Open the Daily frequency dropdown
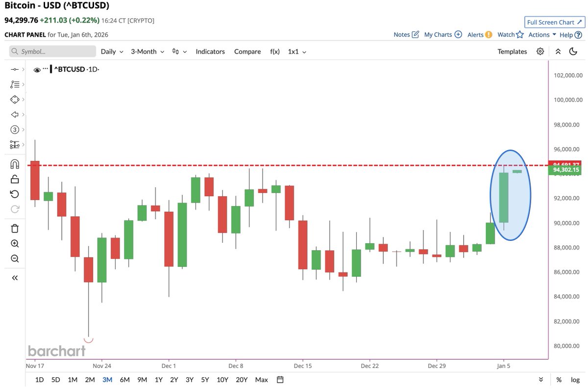 [x=112, y=51]
